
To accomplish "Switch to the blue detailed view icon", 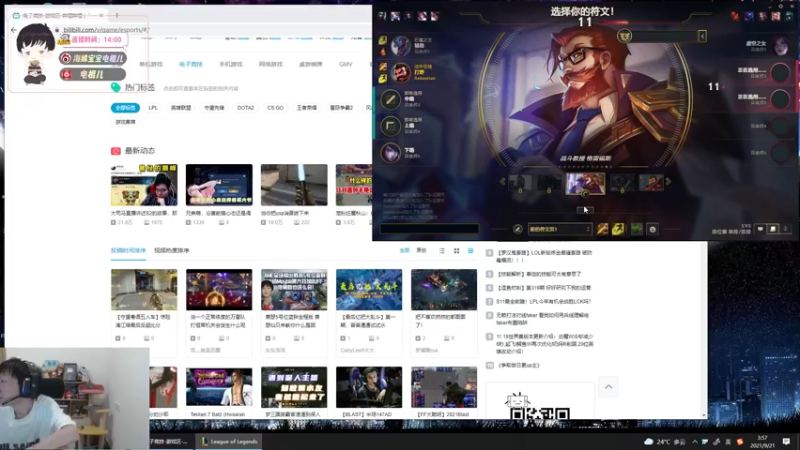I will pos(470,251).
